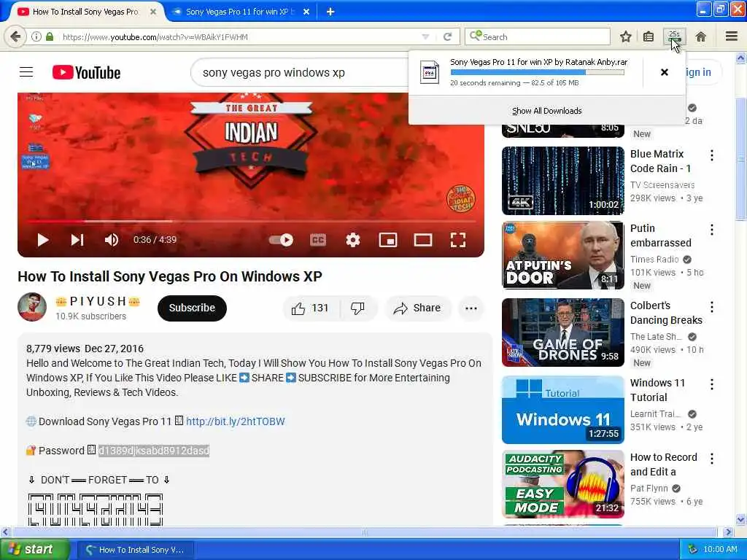Image resolution: width=747 pixels, height=560 pixels.
Task: Skip to the next video
Action: click(x=77, y=240)
